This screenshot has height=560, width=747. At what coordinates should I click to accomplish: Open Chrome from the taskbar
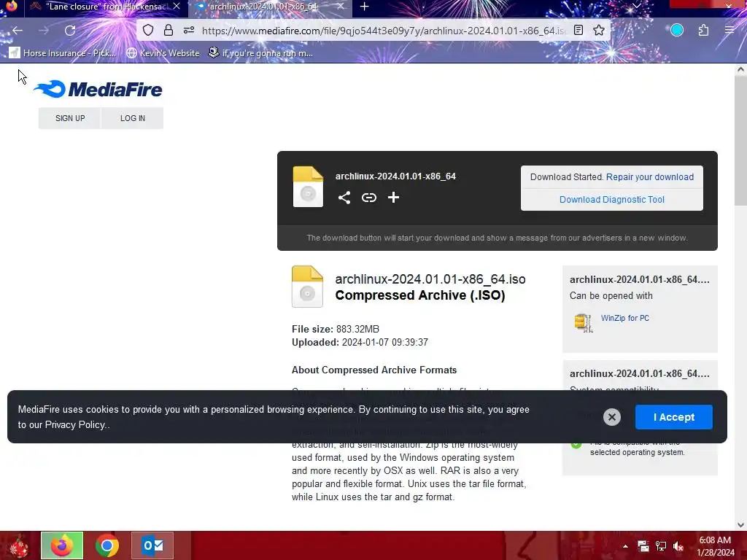pos(107,545)
